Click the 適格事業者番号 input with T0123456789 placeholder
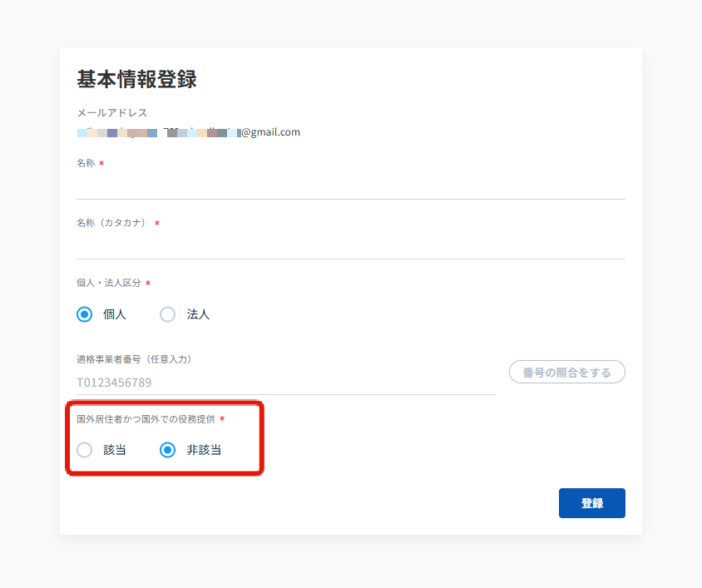The image size is (702, 588). pos(285,383)
